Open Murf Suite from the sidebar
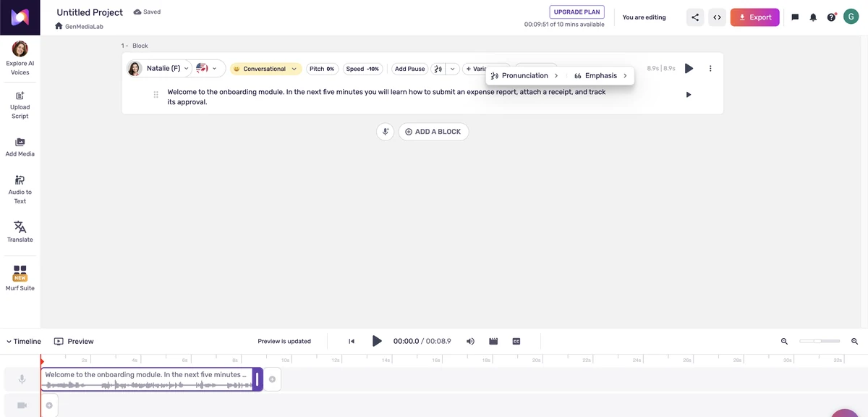Viewport: 868px width, 417px height. [20, 278]
